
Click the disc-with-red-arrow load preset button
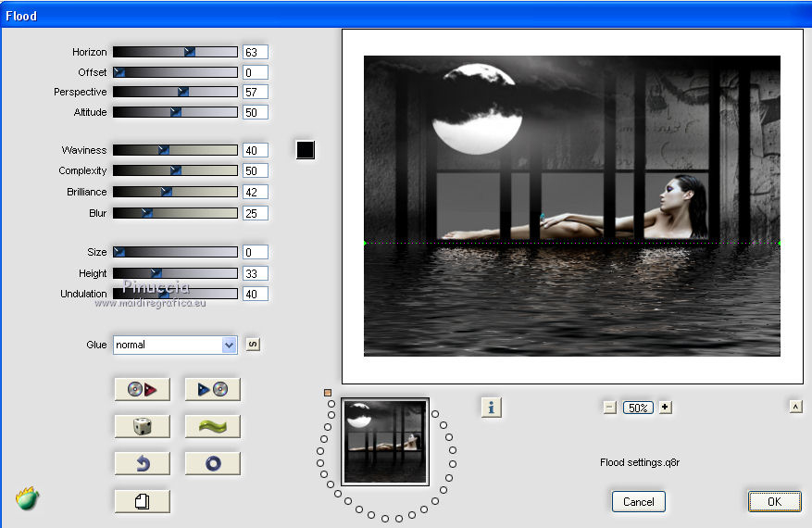point(142,390)
